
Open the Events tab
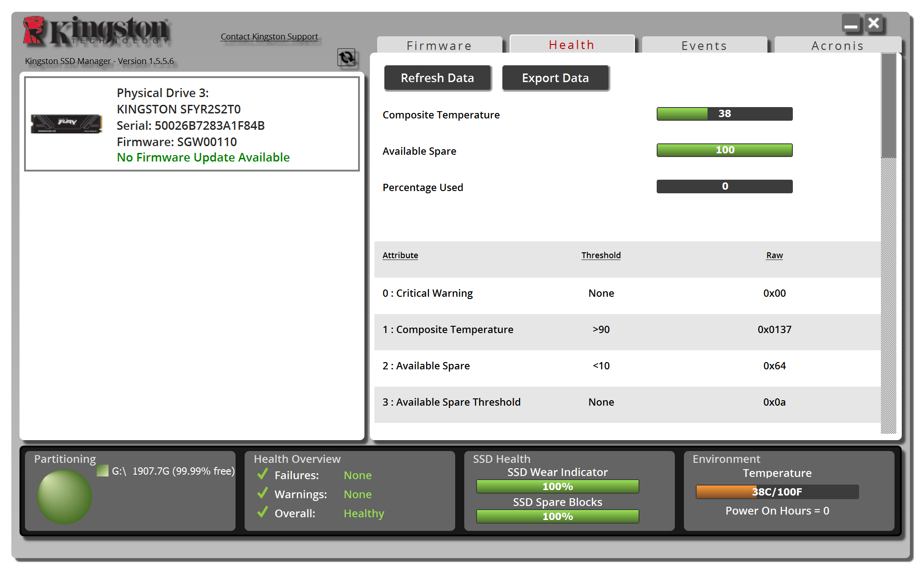tap(704, 45)
